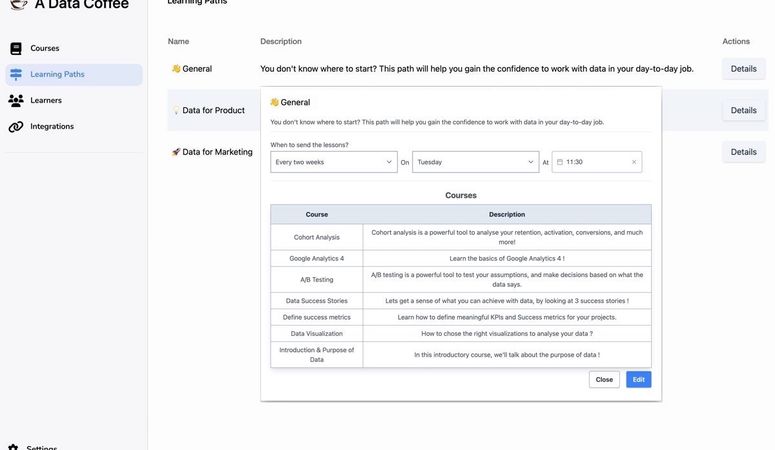Click the Course column header
The height and width of the screenshot is (450, 775).
tap(317, 215)
